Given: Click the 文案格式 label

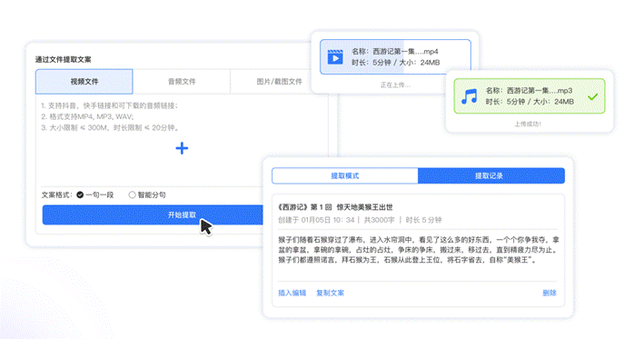Looking at the screenshot, I should (57, 194).
